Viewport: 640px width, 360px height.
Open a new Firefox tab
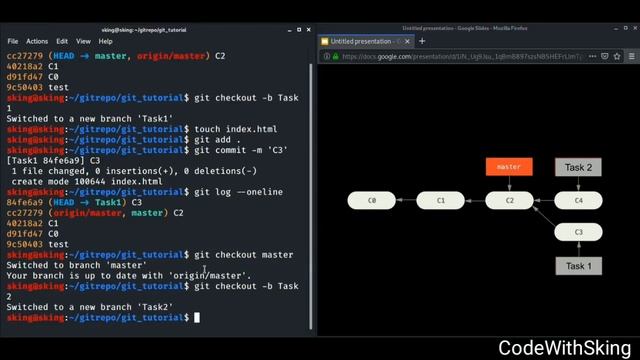[422, 41]
